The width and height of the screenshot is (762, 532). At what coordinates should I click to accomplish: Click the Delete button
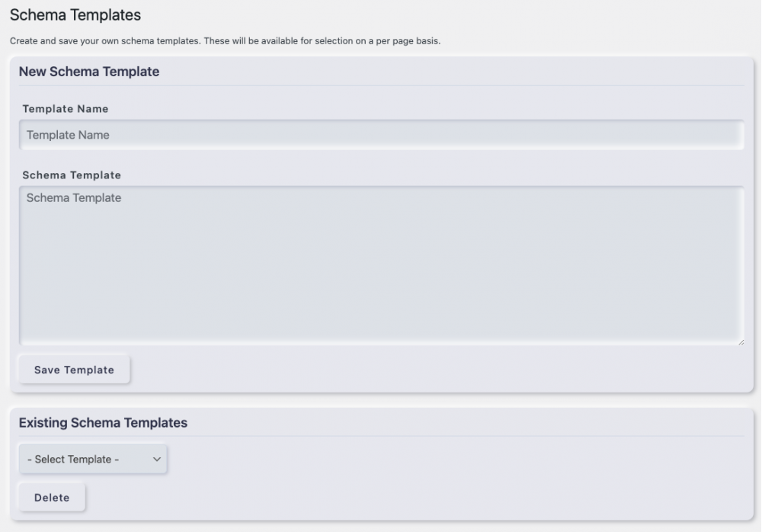52,498
